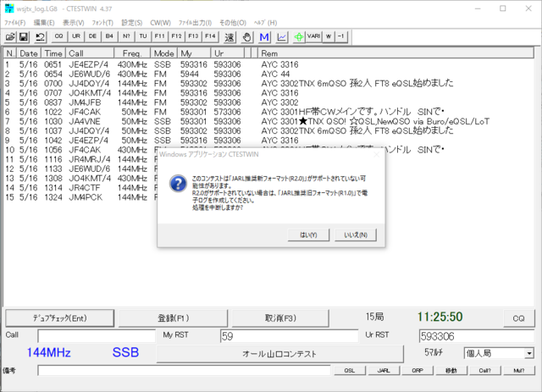This screenshot has width=542, height=392.
Task: Click the CTESTWIN app icon in the title bar
Action: tap(9, 8)
